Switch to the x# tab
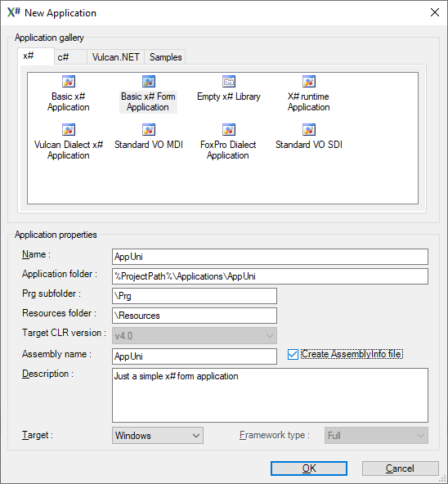448x484 pixels. 36,56
